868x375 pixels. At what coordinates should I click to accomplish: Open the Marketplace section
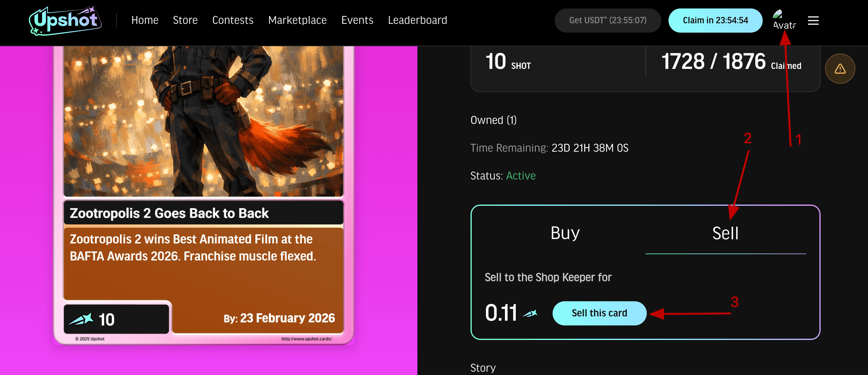(297, 20)
